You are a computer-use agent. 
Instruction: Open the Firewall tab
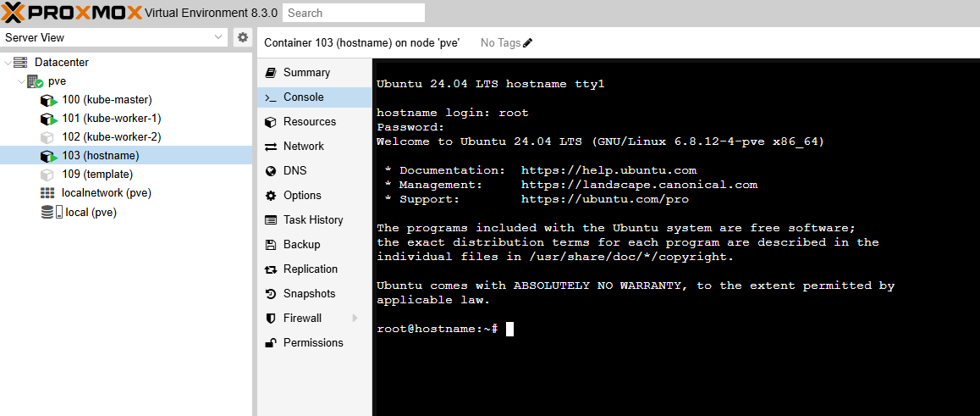314,318
